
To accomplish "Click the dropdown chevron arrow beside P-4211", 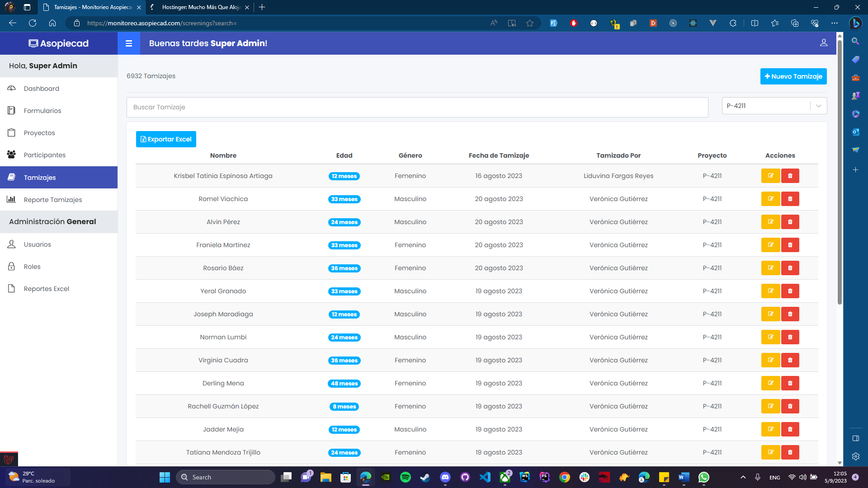I will (x=818, y=106).
